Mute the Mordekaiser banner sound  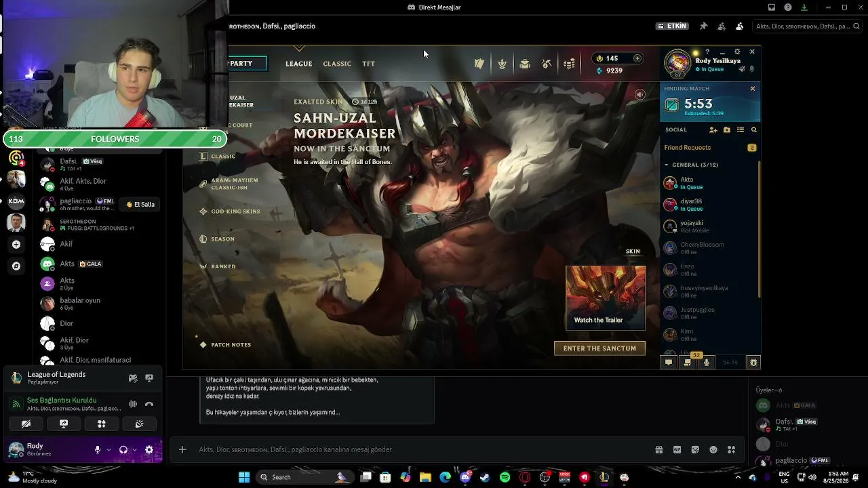[x=639, y=95]
